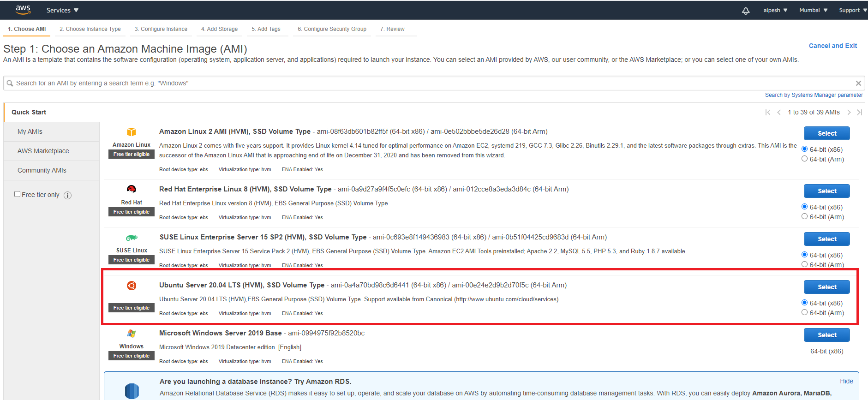Viewport: 868px width, 400px height.
Task: Click Ubuntu Server 20.04 LTS title text
Action: click(242, 285)
